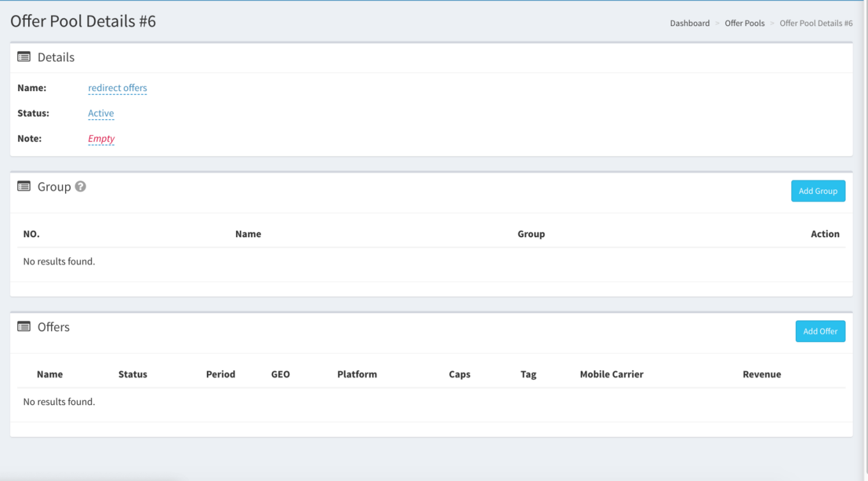Click 'No results found.' in Group table
Viewport: 868px width, 481px height.
(59, 262)
